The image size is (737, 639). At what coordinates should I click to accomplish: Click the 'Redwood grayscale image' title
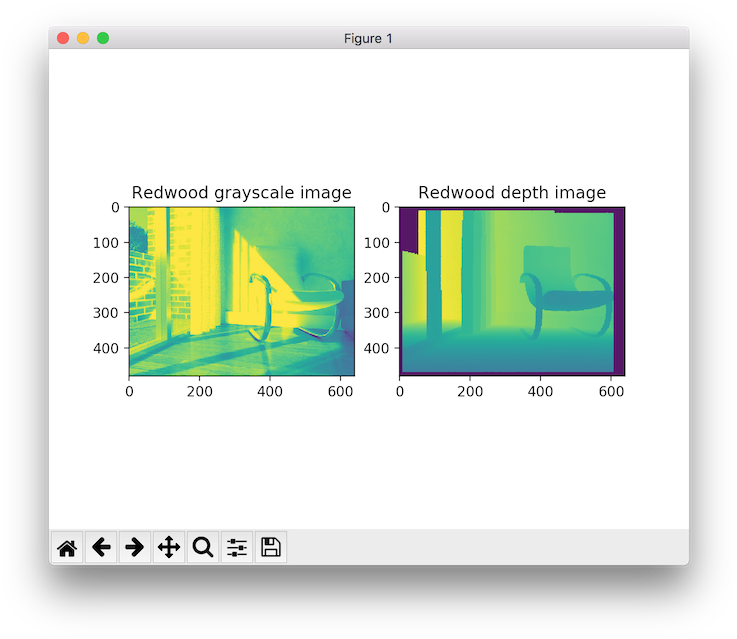click(242, 193)
